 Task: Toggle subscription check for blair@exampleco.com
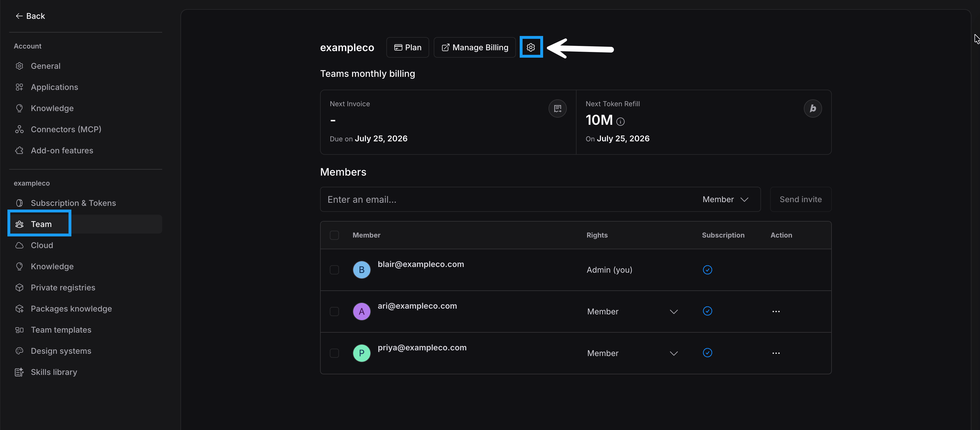click(x=707, y=270)
